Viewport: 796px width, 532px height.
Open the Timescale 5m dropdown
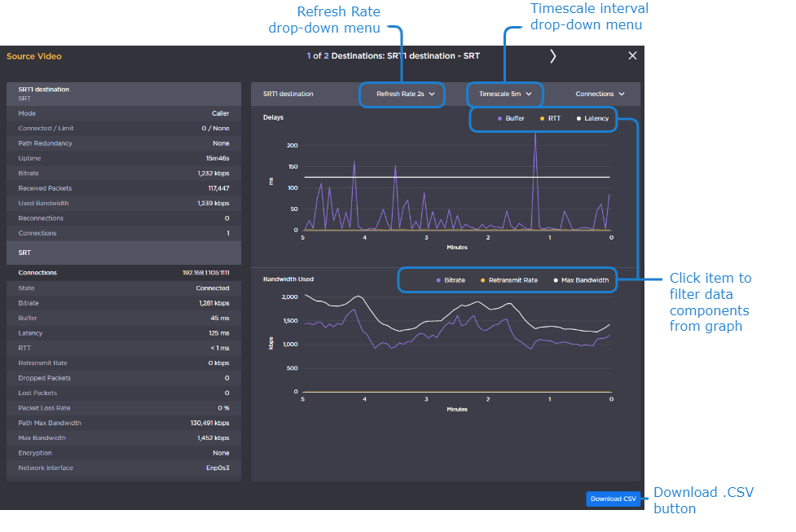tap(505, 95)
